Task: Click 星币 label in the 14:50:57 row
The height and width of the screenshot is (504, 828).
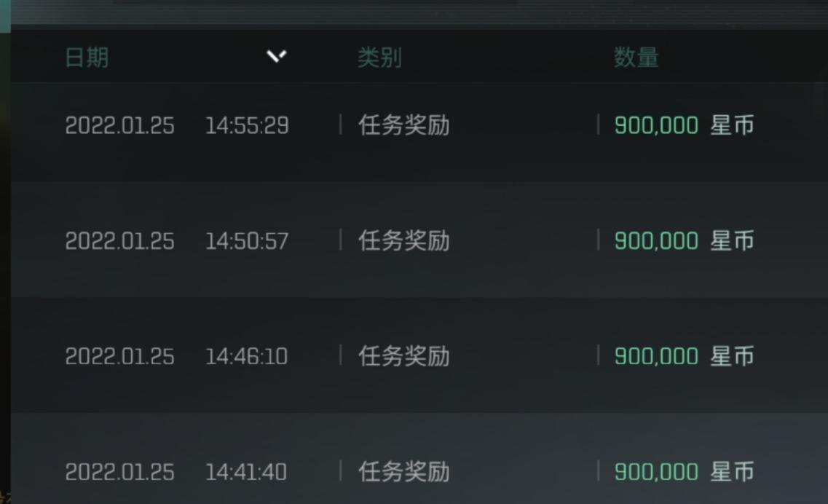Action: tap(732, 241)
